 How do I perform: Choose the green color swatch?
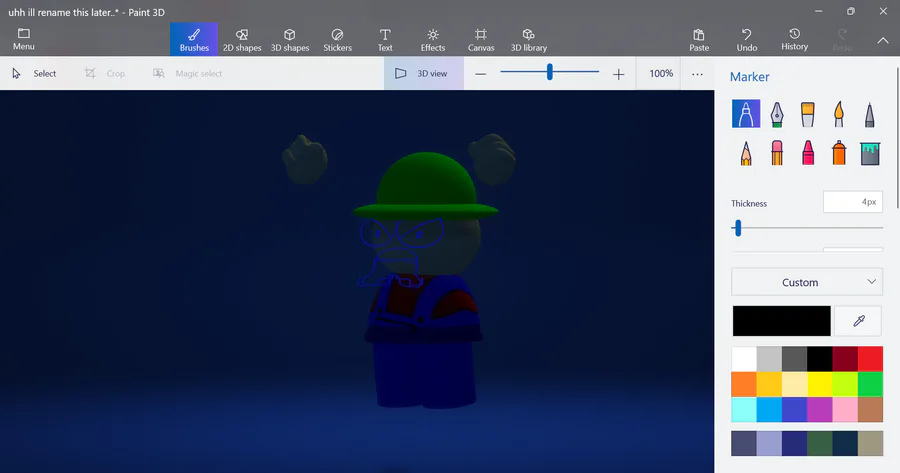click(870, 384)
